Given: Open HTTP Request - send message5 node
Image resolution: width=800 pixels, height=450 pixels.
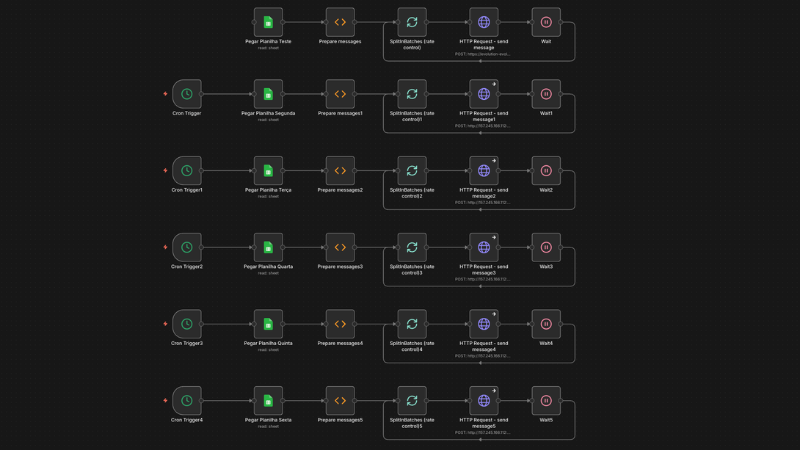Looking at the screenshot, I should [484, 401].
